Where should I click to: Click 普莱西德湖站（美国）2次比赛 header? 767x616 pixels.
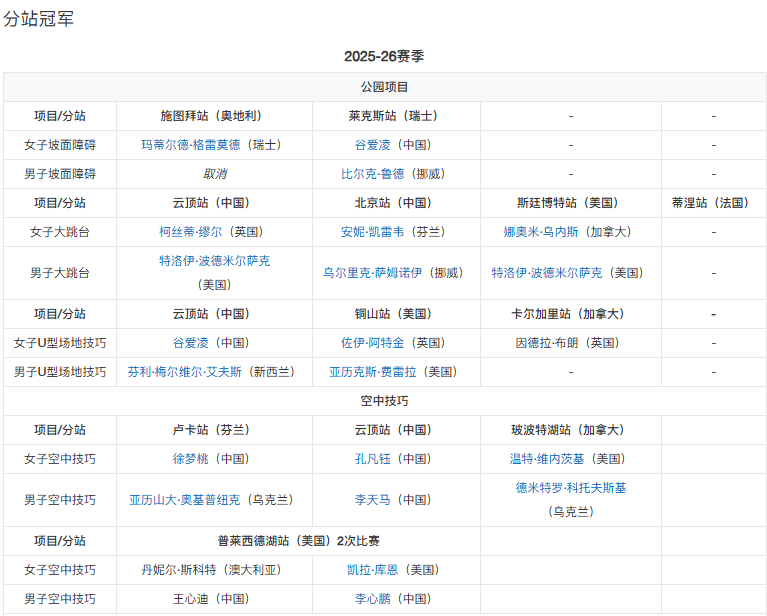pos(298,541)
